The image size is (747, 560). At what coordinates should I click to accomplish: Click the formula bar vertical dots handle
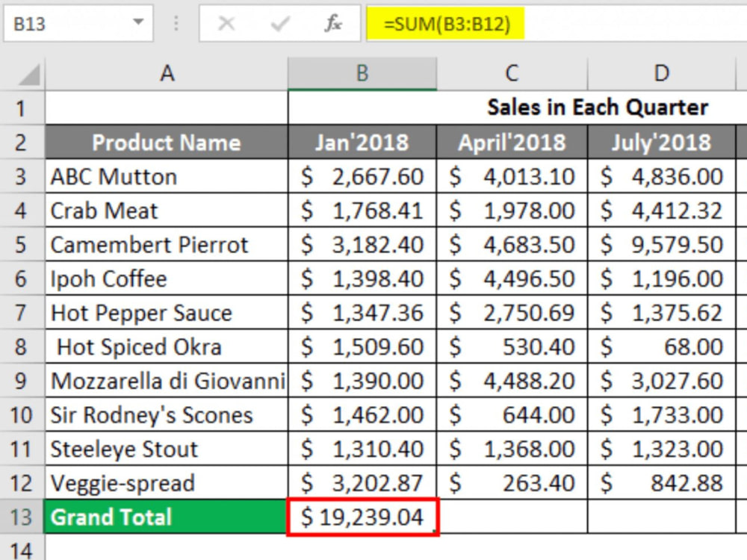click(176, 23)
